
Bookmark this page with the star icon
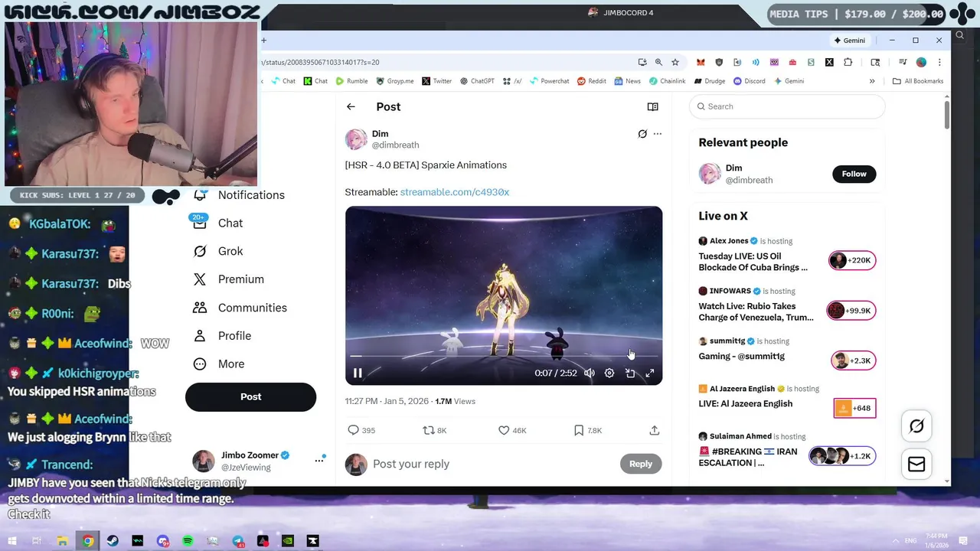pyautogui.click(x=675, y=62)
